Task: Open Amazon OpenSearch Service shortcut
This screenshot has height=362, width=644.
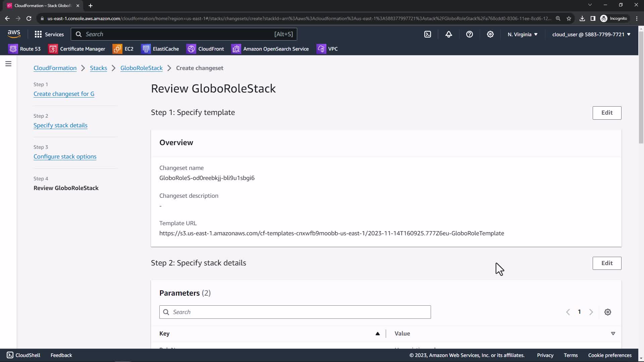Action: pos(270,49)
